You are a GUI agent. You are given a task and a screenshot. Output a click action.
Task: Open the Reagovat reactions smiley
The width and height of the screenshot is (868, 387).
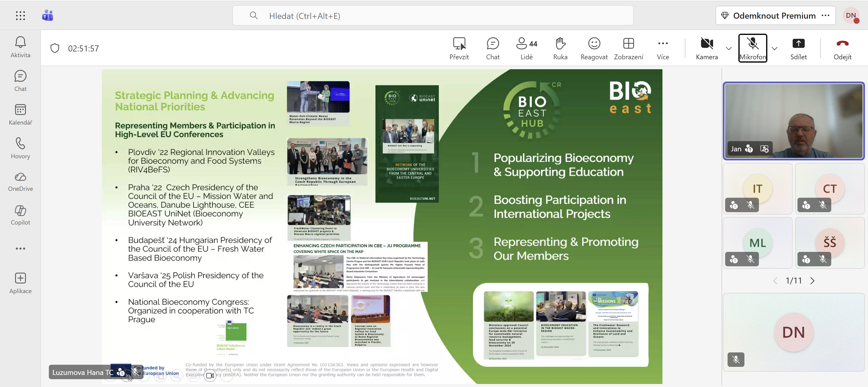pos(594,48)
